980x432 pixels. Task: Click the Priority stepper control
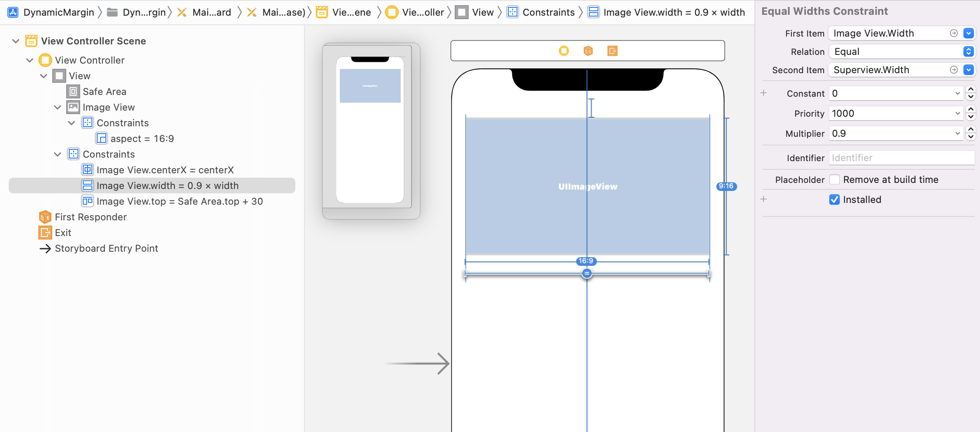[x=971, y=113]
